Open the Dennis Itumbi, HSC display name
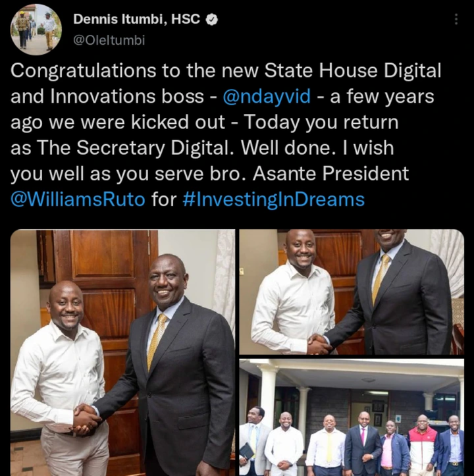The height and width of the screenshot is (476, 474). click(136, 19)
